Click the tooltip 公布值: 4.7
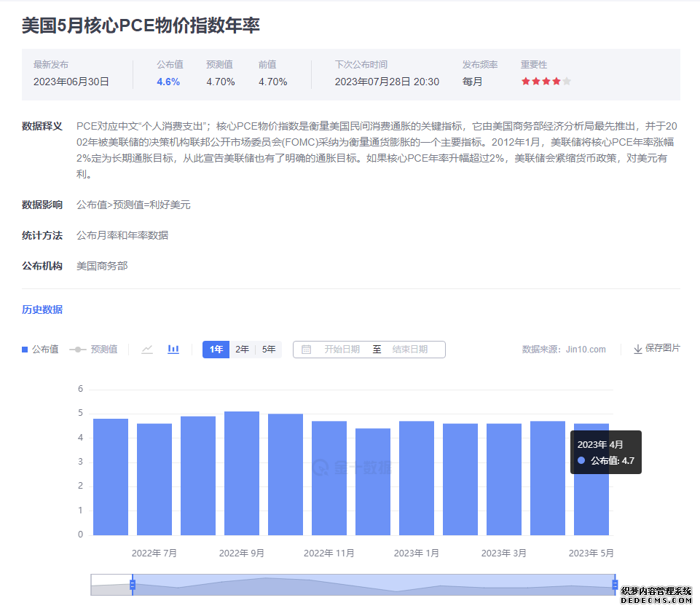The height and width of the screenshot is (611, 700). click(x=606, y=460)
